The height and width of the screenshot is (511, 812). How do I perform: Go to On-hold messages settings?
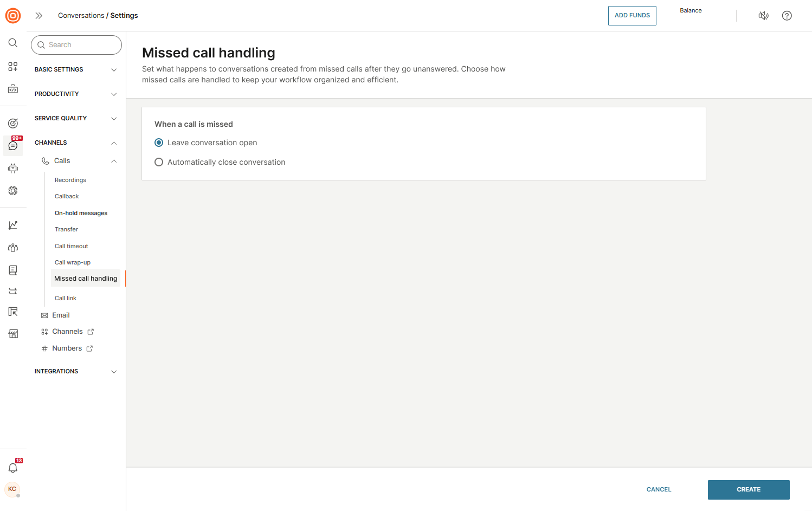click(x=81, y=213)
